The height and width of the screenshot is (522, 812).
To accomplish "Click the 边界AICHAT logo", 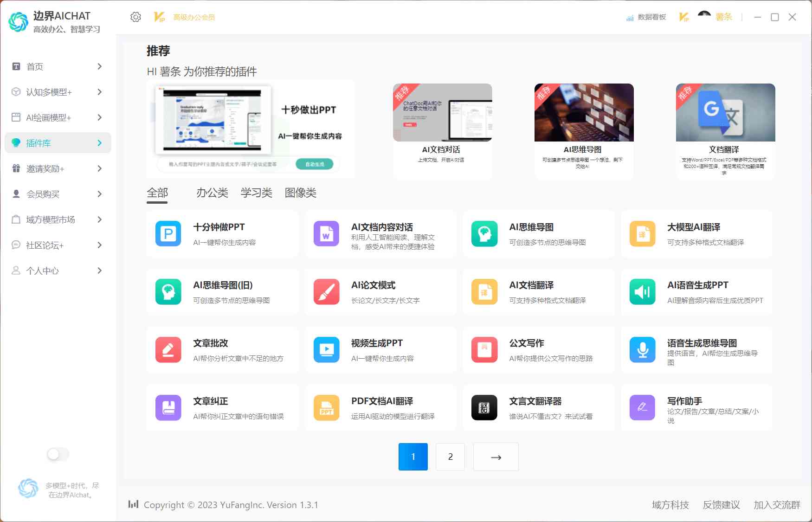I will coord(19,22).
